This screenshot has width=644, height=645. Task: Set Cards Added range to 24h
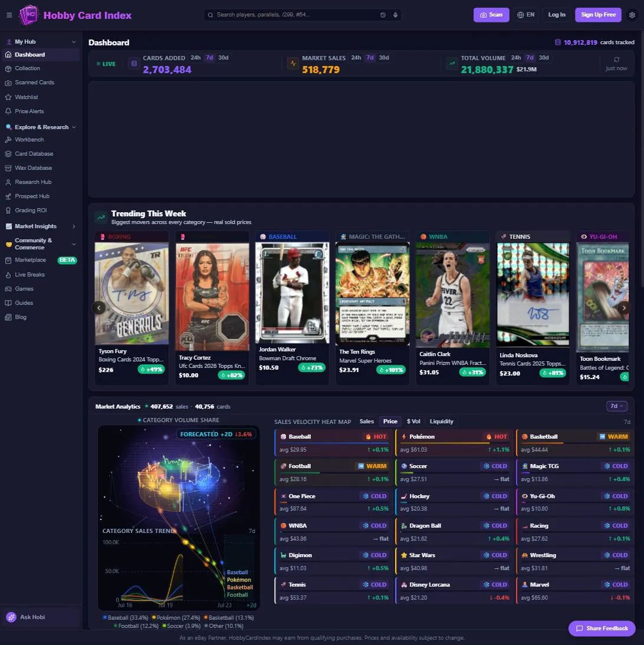pos(195,58)
